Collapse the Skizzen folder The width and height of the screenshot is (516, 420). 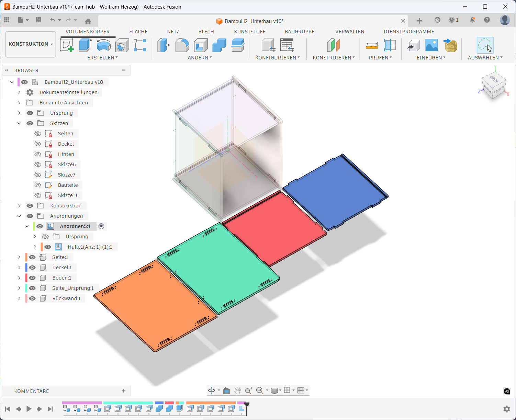[19, 123]
